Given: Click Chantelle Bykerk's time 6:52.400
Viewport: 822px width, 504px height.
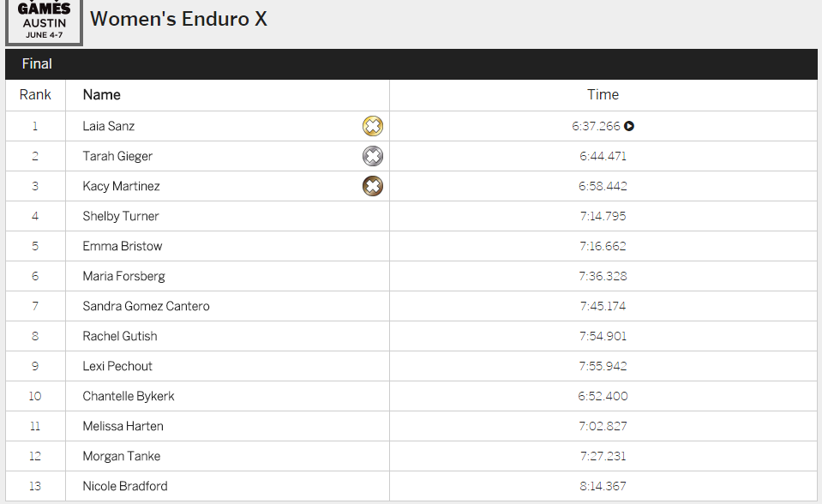Looking at the screenshot, I should click(603, 396).
